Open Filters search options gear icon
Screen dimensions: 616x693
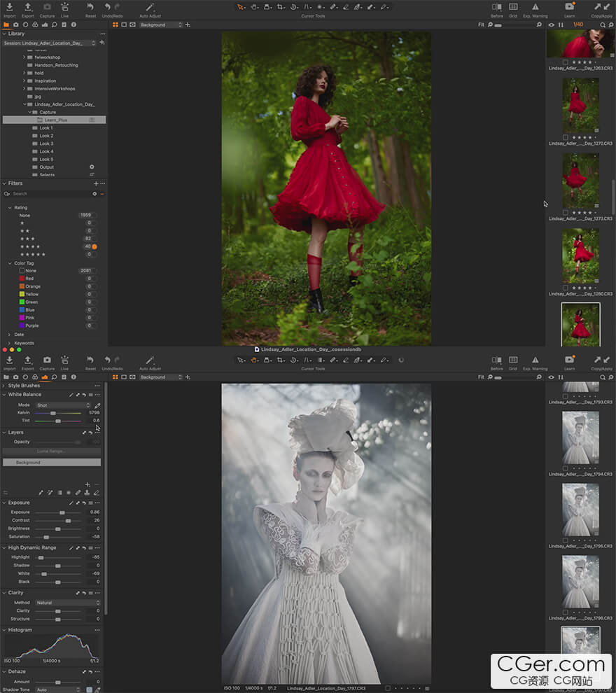94,194
